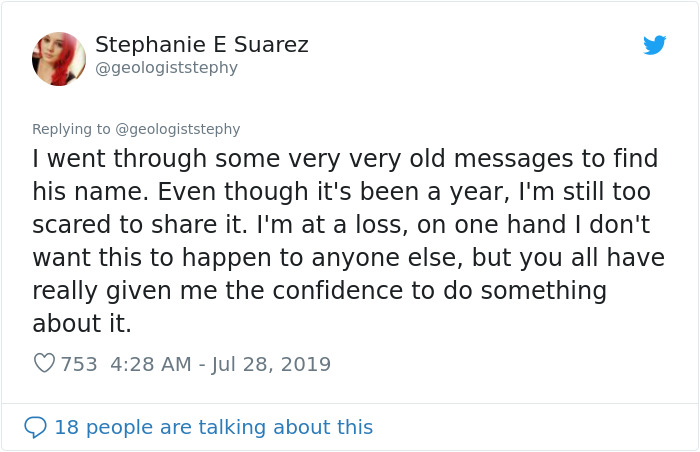The image size is (700, 452).
Task: Click the "Replying to" label text
Action: click(70, 129)
